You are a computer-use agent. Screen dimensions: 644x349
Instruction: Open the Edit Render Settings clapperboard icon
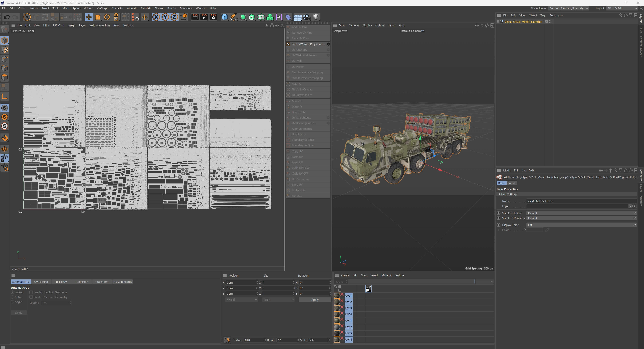tap(213, 17)
